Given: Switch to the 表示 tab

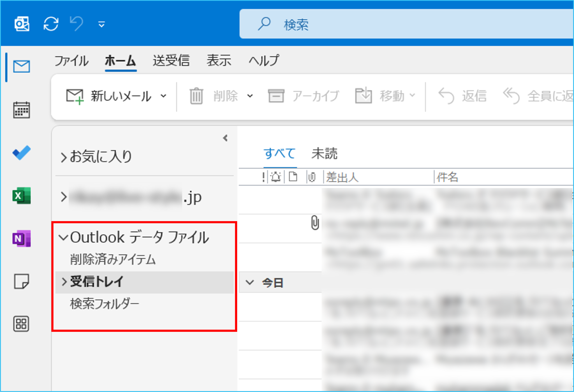Looking at the screenshot, I should [219, 61].
